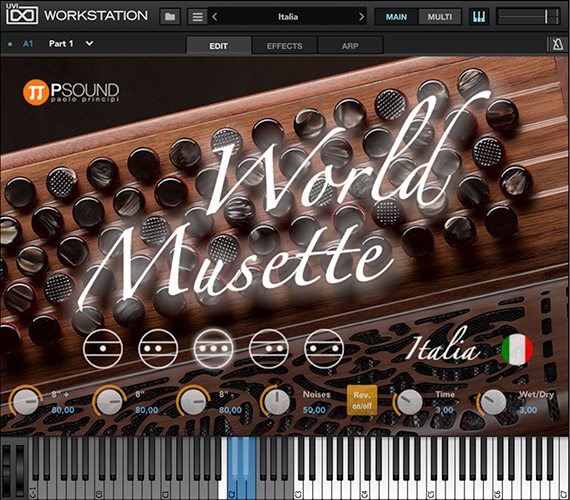570x500 pixels.
Task: Switch to MAIN view
Action: [x=396, y=17]
